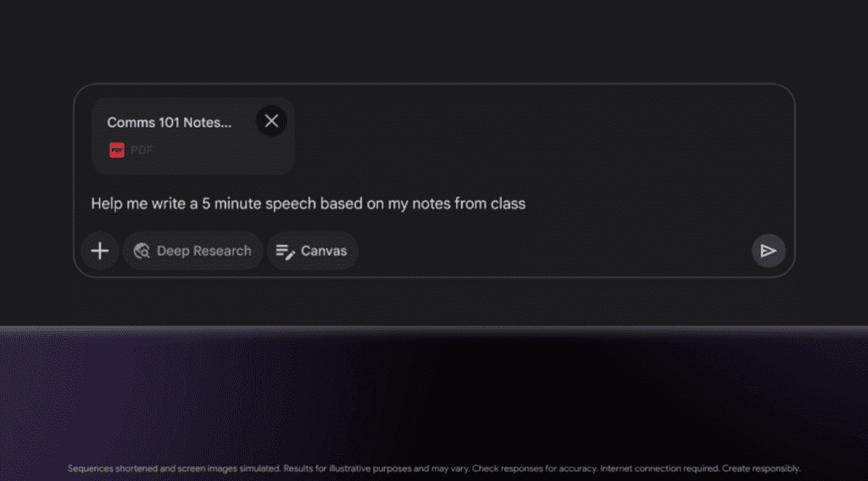Viewport: 868px width, 481px height.
Task: Click the "Comms 101 Notes..." file name
Action: [169, 122]
